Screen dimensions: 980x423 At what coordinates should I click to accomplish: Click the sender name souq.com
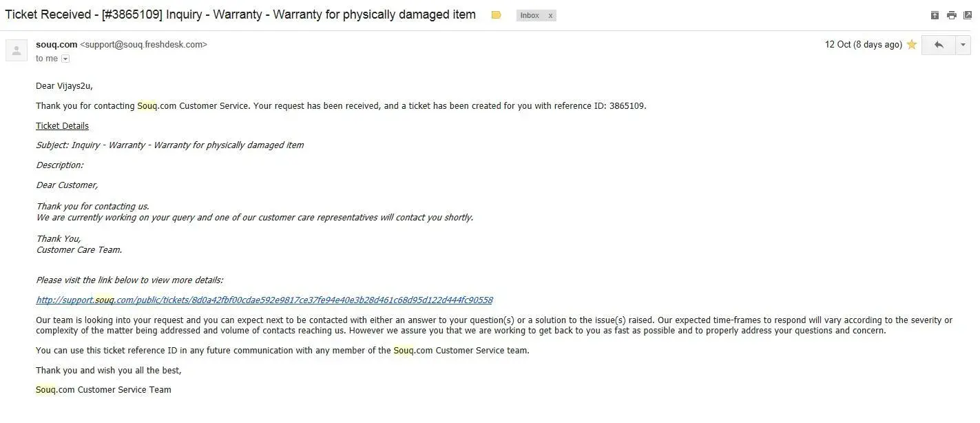(56, 45)
